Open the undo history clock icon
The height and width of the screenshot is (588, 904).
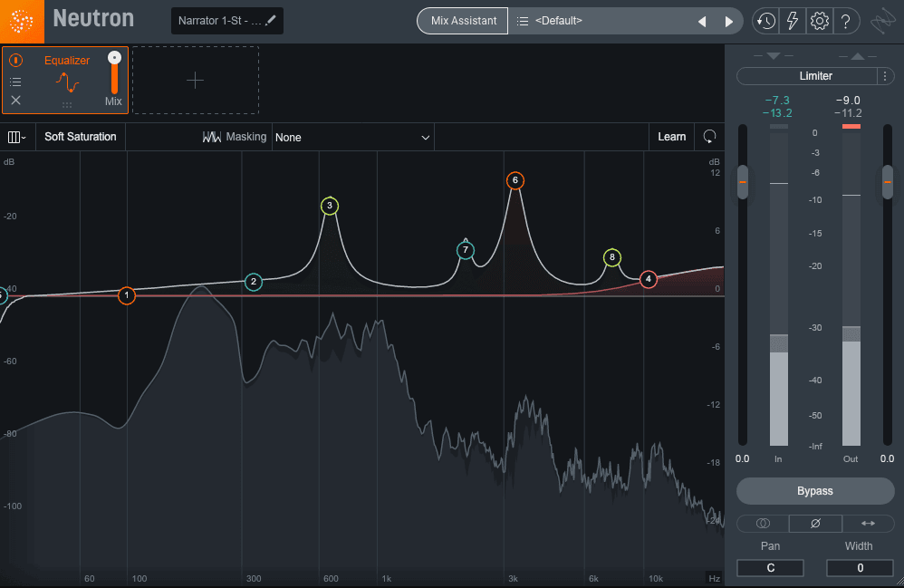(765, 22)
